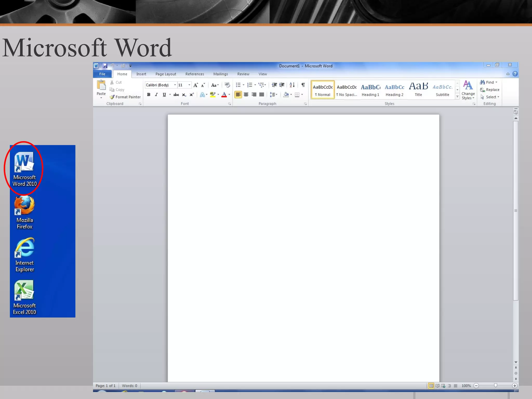Click the Clear Formatting eraser icon
This screenshot has width=532, height=399.
click(x=227, y=85)
